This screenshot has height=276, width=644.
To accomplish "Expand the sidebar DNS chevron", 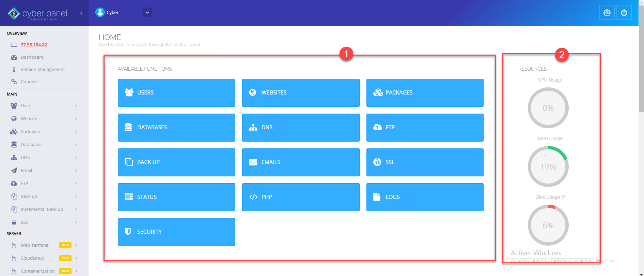I will [x=76, y=158].
